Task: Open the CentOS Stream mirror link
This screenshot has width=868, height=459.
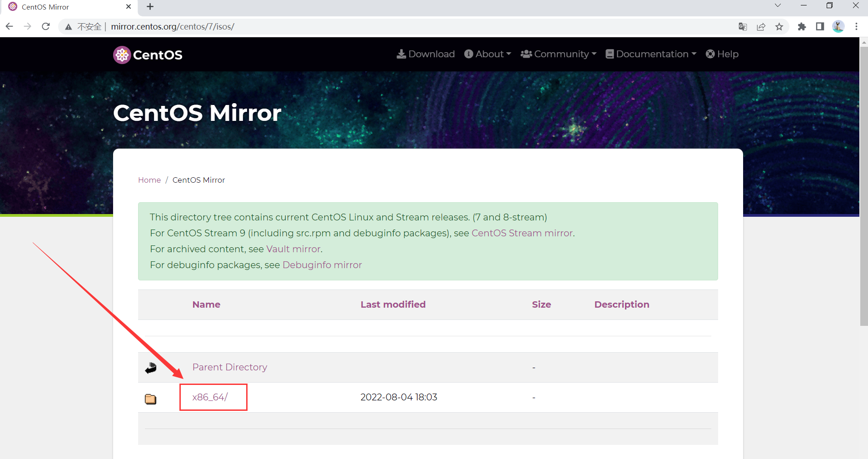Action: [522, 233]
